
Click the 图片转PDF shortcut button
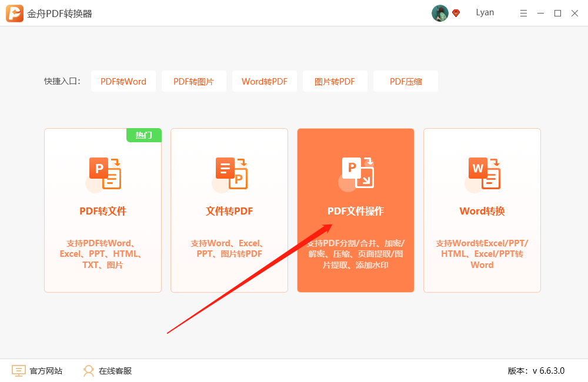tap(335, 81)
